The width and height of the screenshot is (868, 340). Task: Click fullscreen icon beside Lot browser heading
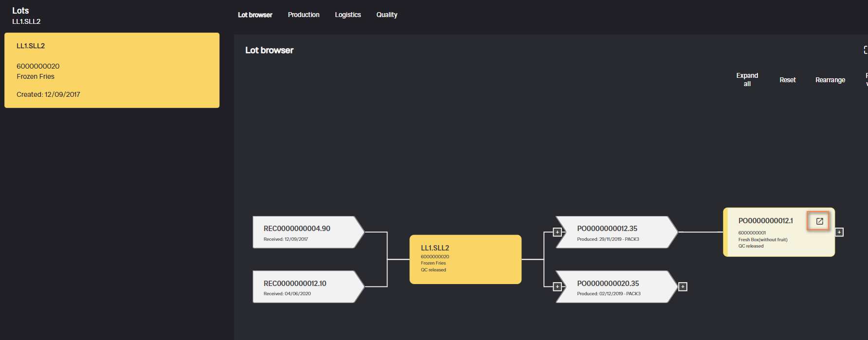(865, 50)
